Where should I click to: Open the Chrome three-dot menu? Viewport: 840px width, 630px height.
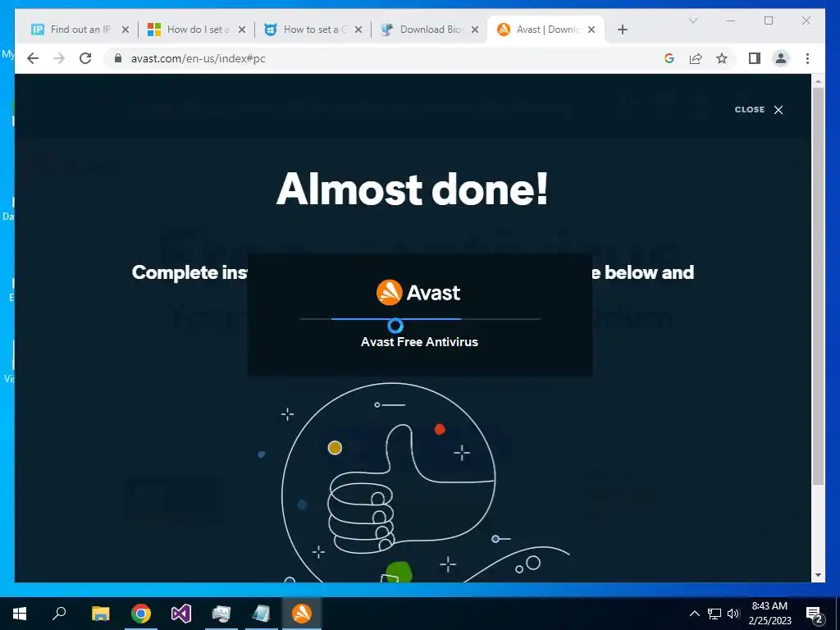[807, 58]
